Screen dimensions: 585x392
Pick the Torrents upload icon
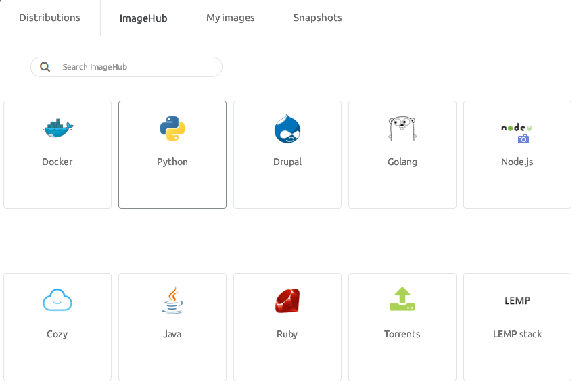pyautogui.click(x=402, y=299)
